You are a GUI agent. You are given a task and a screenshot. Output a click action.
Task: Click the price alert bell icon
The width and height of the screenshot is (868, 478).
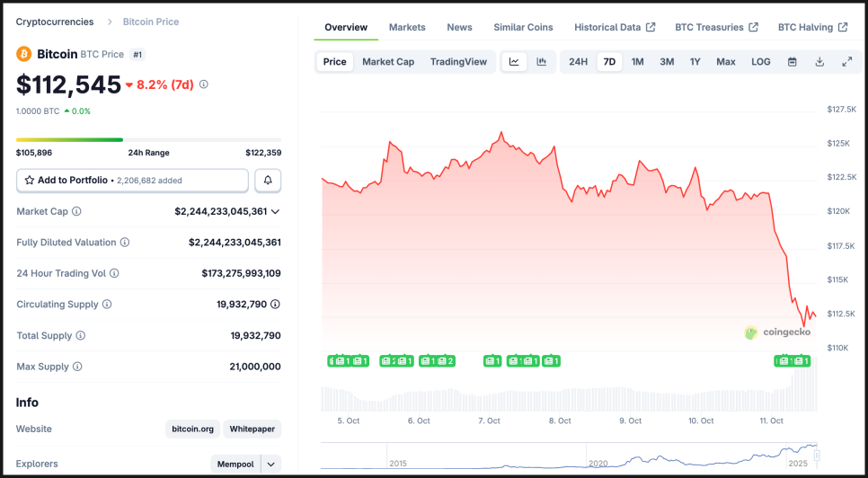(268, 181)
